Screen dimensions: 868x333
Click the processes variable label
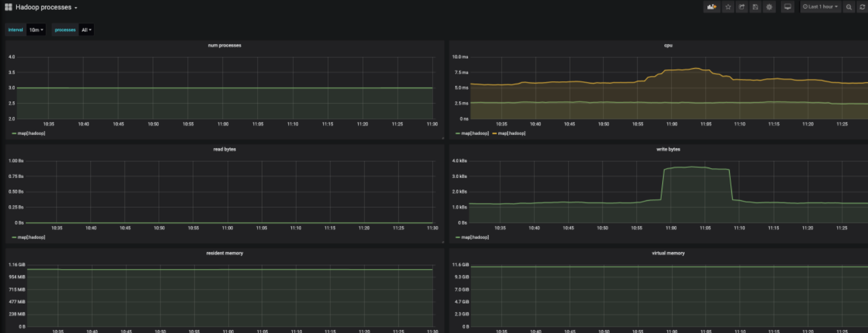tap(65, 30)
